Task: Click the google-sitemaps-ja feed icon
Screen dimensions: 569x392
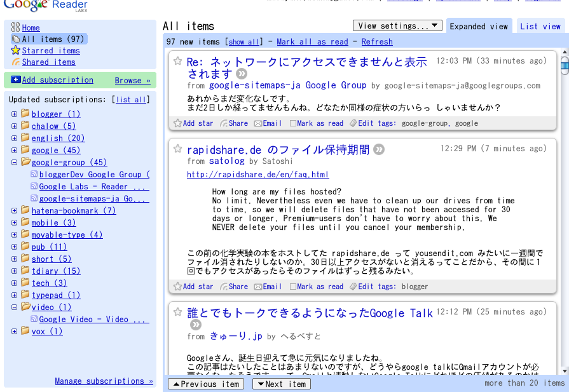Action: pyautogui.click(x=34, y=198)
